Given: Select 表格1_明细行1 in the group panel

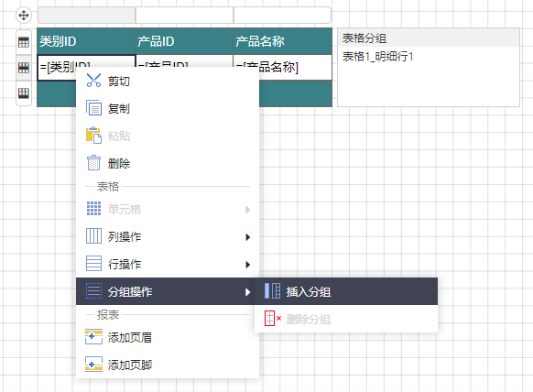Looking at the screenshot, I should click(377, 57).
